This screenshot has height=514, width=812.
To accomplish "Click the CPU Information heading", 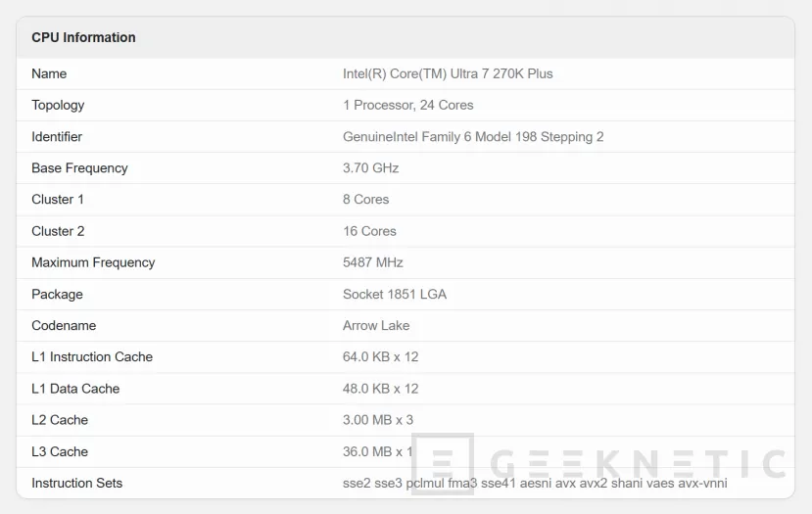I will pyautogui.click(x=83, y=37).
